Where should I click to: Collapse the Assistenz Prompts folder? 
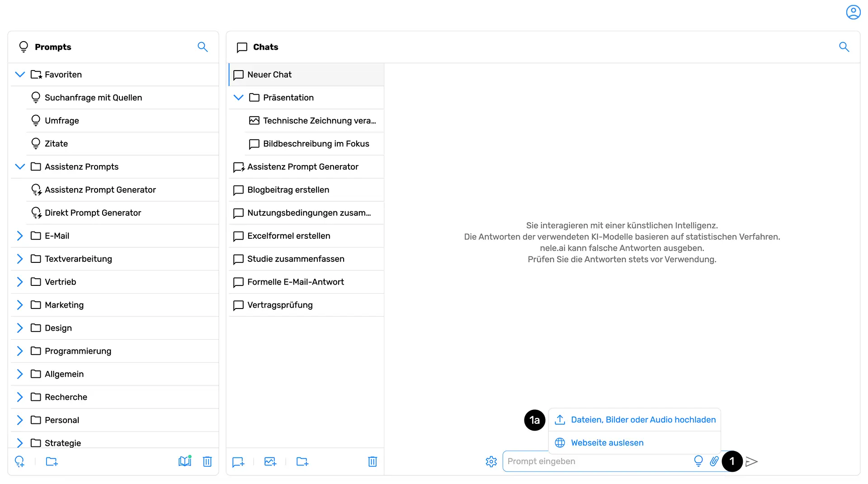20,166
